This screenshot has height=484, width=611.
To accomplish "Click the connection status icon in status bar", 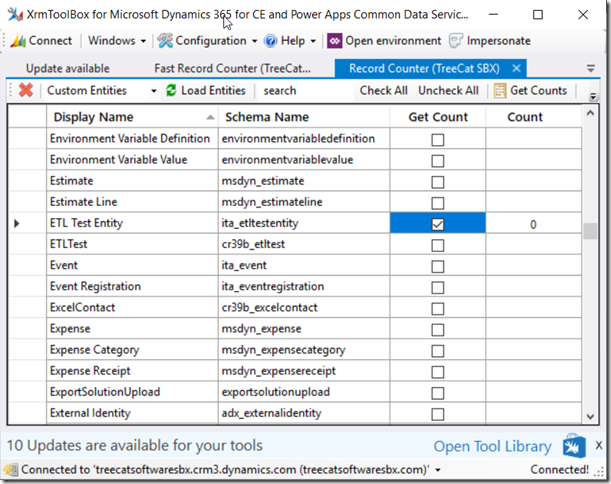I will click(x=11, y=470).
